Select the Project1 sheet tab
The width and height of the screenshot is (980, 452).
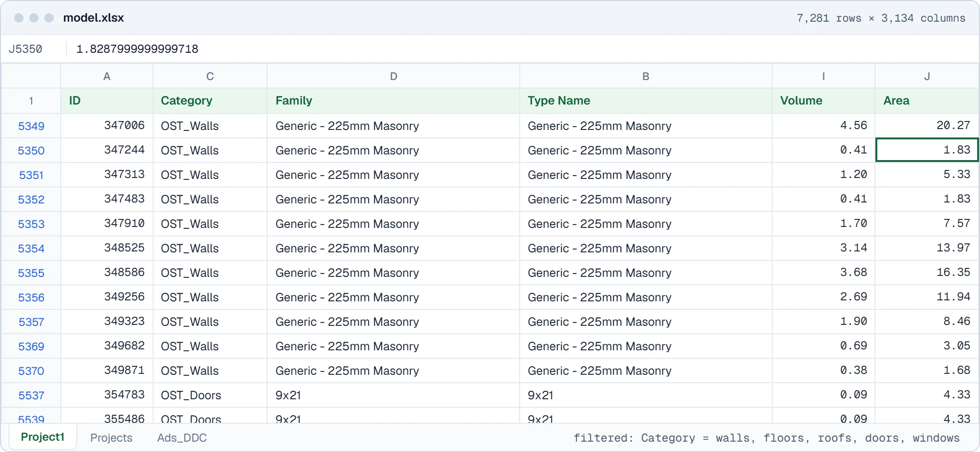pos(42,437)
